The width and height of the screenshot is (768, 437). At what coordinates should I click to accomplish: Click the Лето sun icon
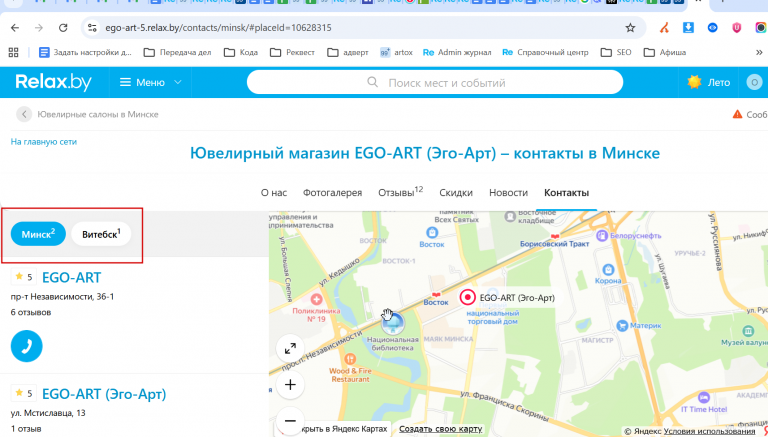tap(694, 82)
